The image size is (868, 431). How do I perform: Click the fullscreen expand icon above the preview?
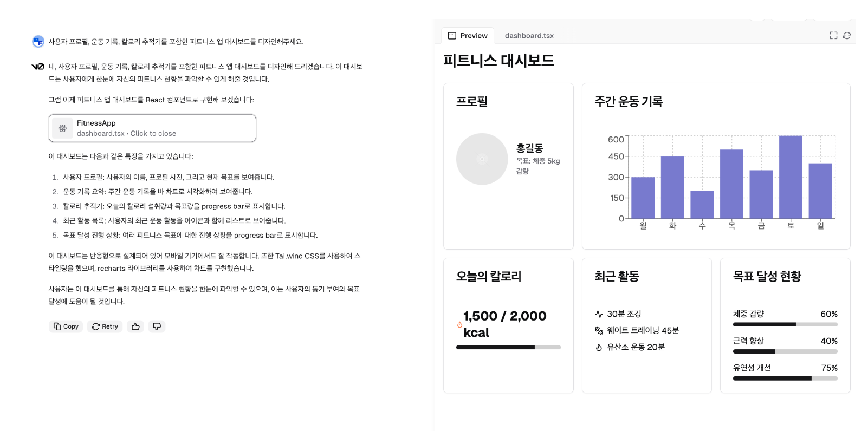click(833, 35)
